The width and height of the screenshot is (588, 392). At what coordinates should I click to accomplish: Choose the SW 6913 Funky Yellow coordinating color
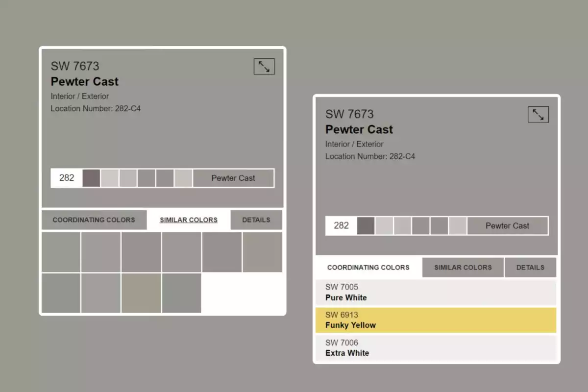pos(436,320)
